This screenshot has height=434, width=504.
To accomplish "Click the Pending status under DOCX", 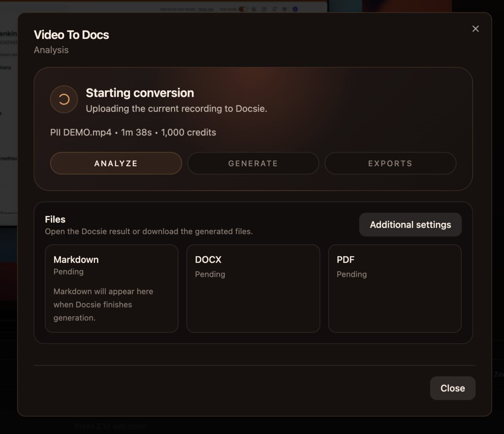I will tap(210, 275).
